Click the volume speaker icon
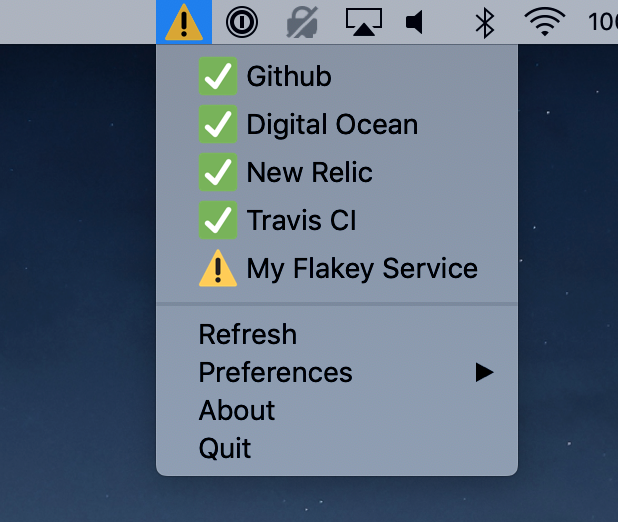The image size is (618, 522). point(415,22)
